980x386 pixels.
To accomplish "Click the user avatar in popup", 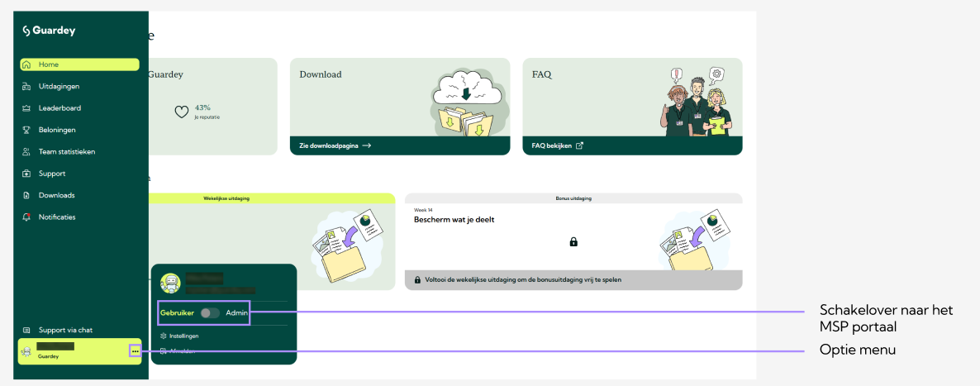I will 170,284.
